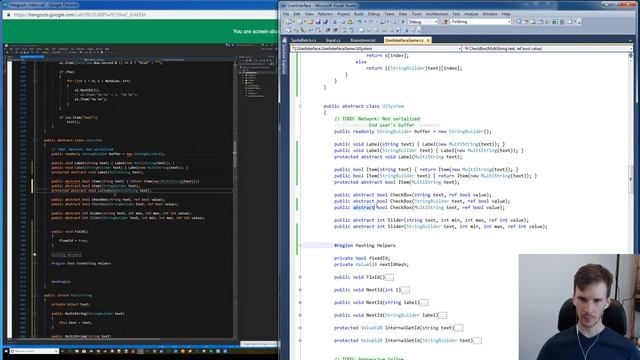Click Add New Item toolbar icon
The image size is (640, 360).
pyautogui.click(x=300, y=22)
